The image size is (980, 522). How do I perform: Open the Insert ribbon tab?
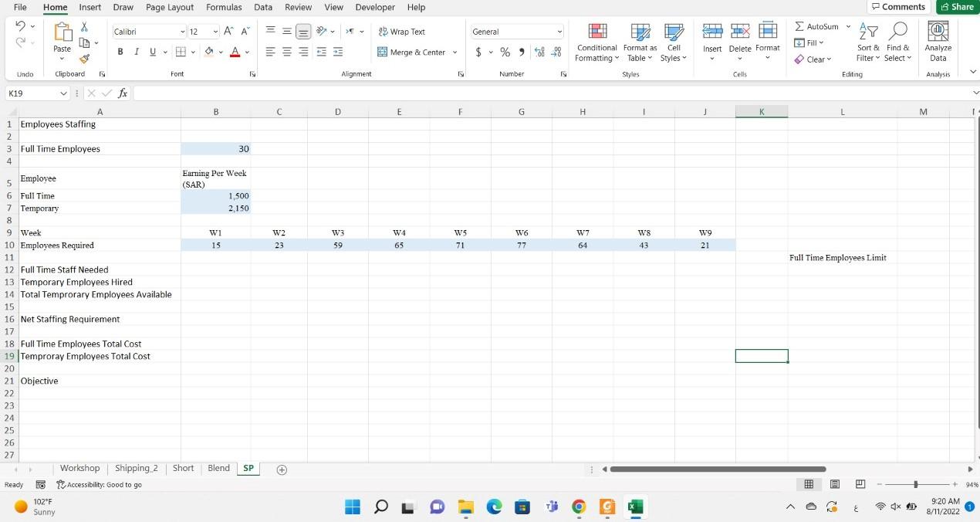coord(90,7)
